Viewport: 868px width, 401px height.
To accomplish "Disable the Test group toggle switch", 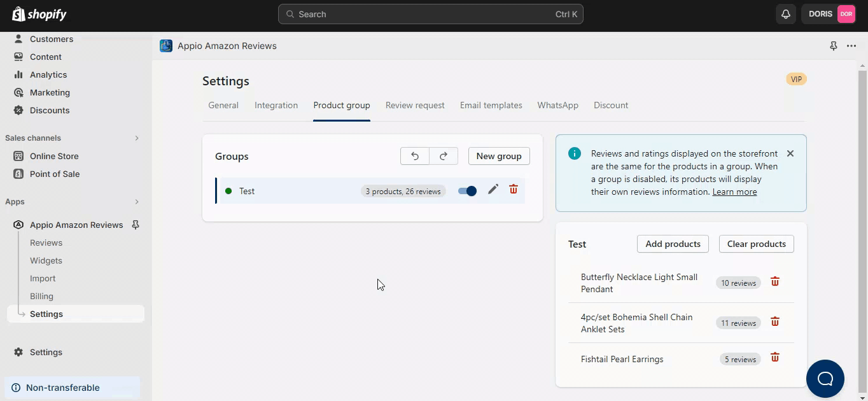I will pyautogui.click(x=467, y=191).
